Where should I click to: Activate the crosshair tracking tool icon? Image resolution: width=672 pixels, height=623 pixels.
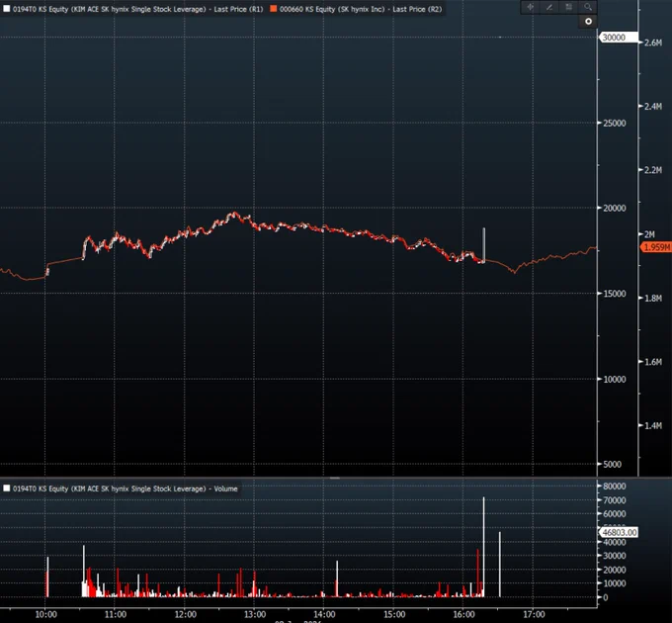(530, 7)
